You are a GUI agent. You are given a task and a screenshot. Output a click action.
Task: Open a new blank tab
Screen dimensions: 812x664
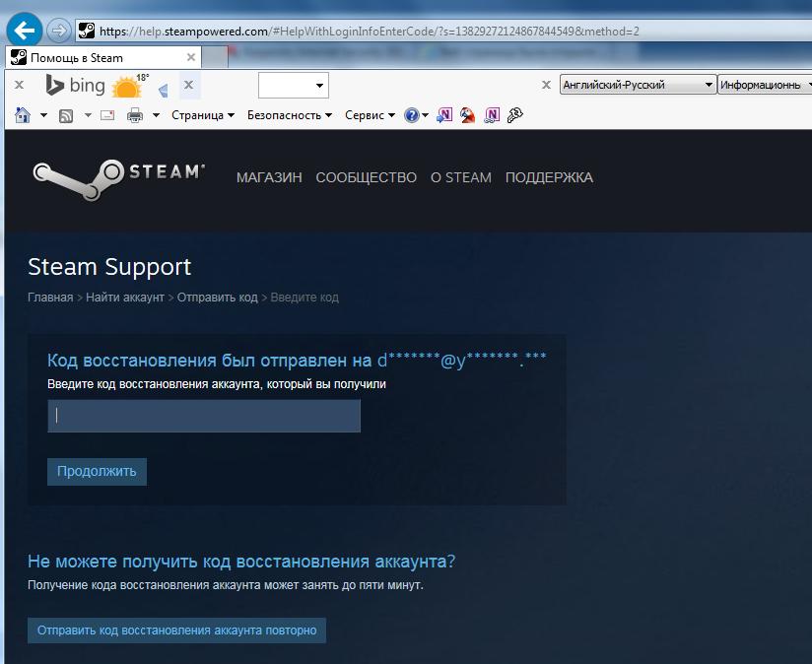pyautogui.click(x=215, y=57)
